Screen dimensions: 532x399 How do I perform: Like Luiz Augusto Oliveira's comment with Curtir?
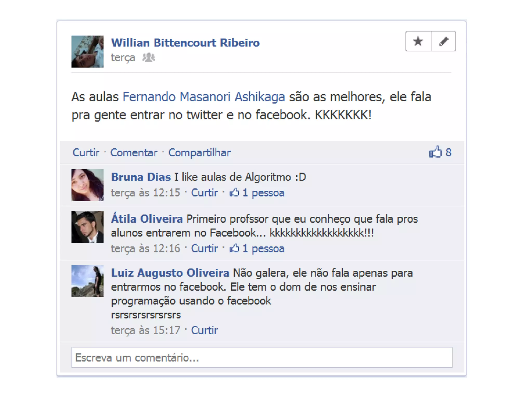click(x=204, y=330)
